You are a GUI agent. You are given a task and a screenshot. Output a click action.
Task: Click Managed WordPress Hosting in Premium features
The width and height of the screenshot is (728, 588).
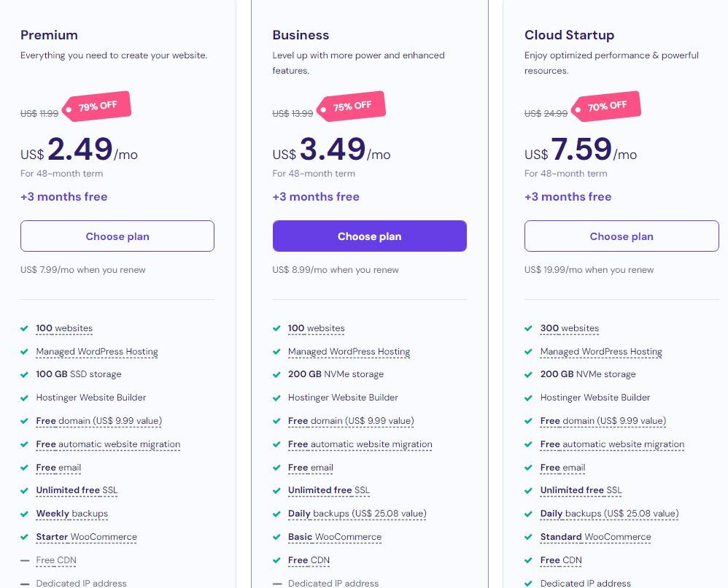[97, 352]
